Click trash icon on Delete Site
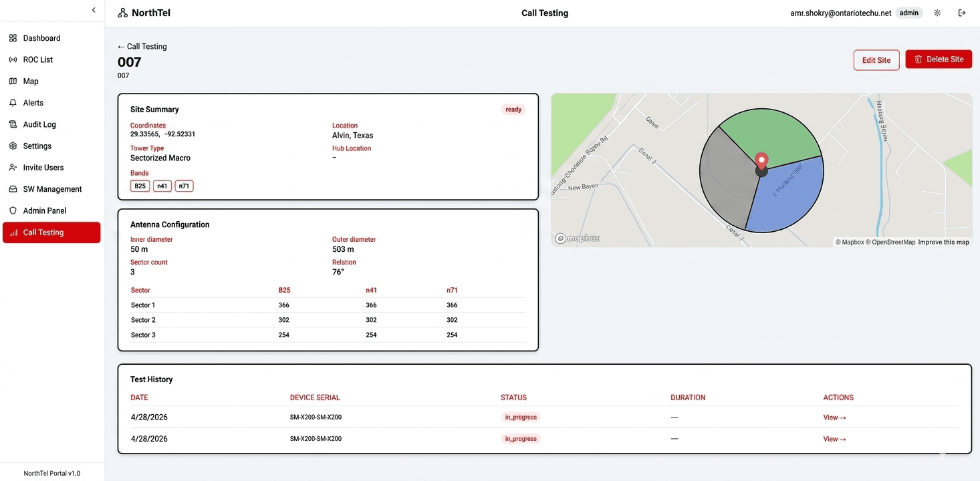The image size is (980, 481). point(918,59)
